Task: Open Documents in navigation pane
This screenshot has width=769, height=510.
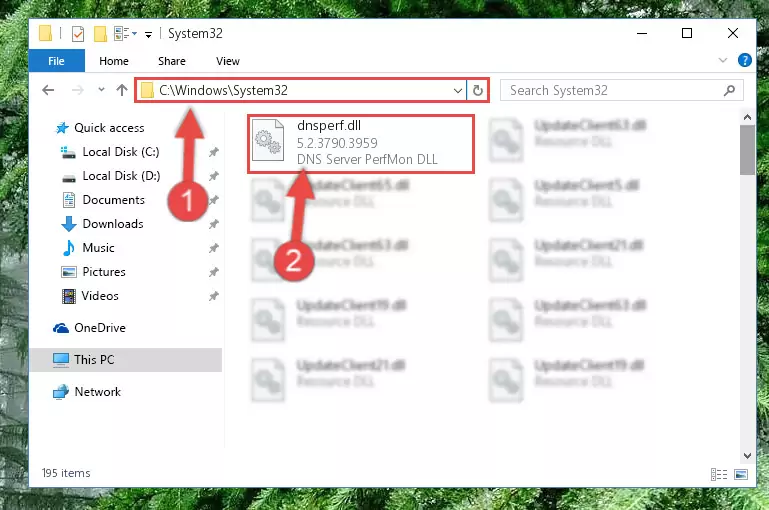Action: pos(113,200)
